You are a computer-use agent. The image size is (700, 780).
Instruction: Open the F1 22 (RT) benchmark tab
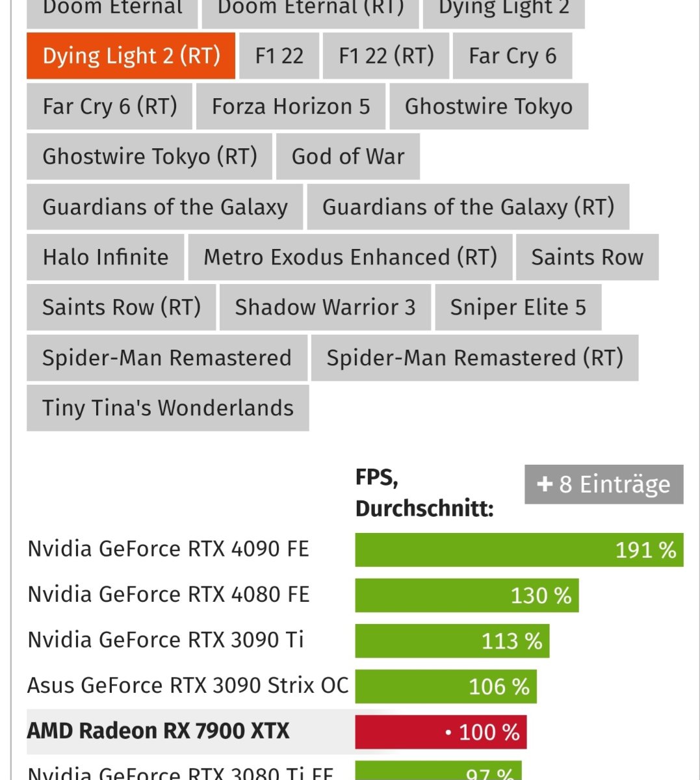386,56
